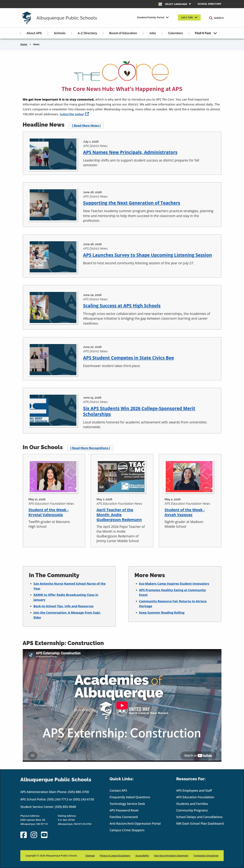The image size is (244, 868).
Task: Click the Accessibility footer link
Action: point(142,855)
